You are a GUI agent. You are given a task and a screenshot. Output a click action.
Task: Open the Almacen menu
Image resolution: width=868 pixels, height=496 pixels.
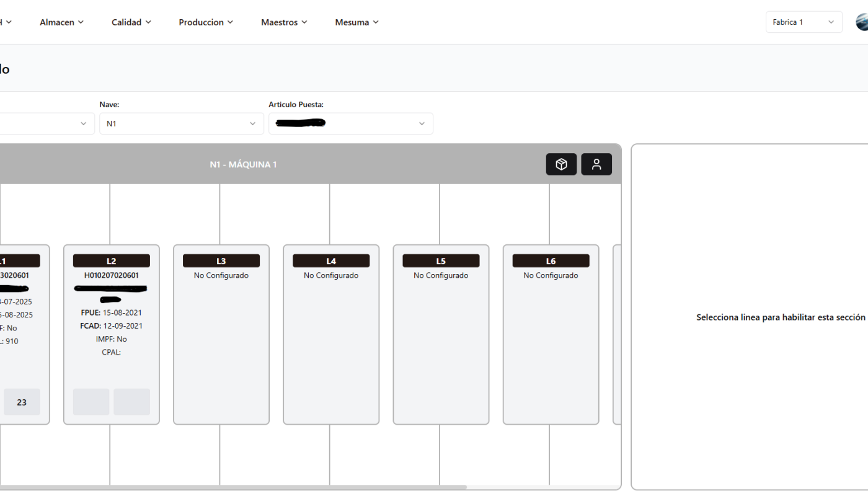pos(61,22)
